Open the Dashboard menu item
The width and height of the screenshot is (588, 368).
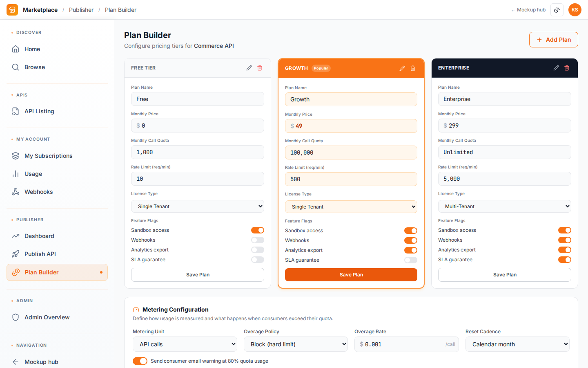click(x=57, y=236)
